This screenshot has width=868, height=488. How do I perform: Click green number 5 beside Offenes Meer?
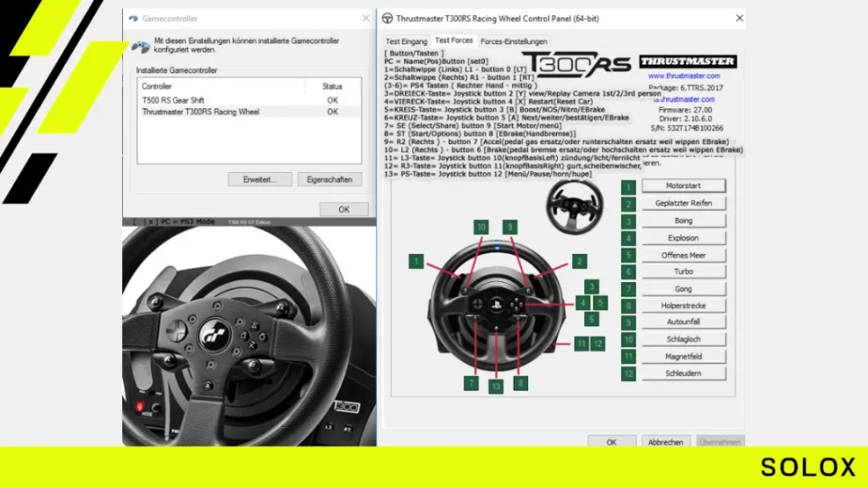coord(628,255)
